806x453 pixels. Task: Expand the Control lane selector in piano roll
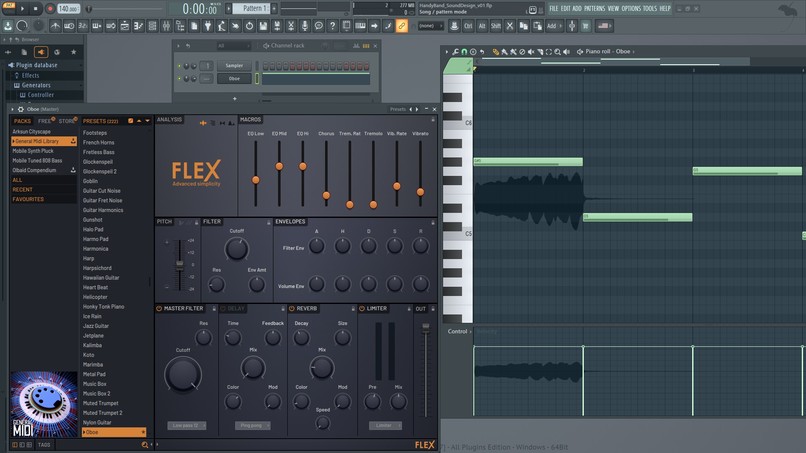coord(459,332)
